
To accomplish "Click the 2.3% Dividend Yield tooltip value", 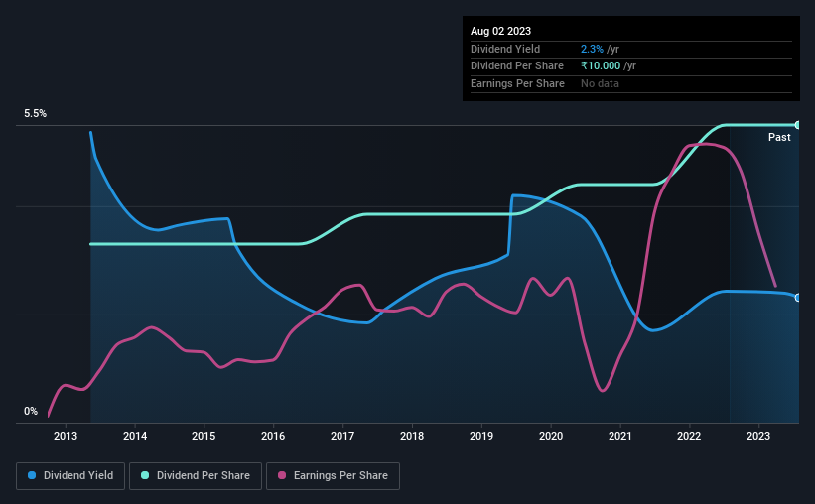I will [592, 49].
